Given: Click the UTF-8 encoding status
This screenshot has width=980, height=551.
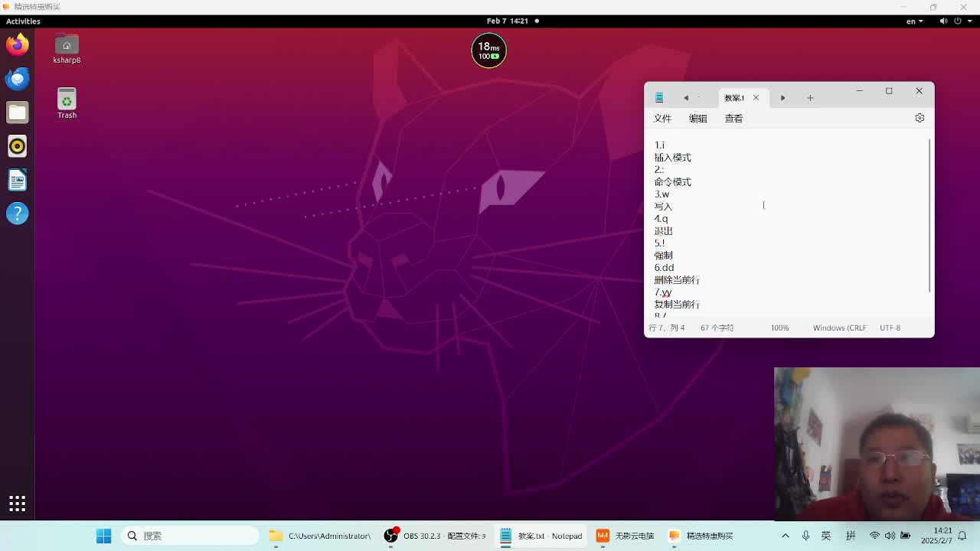Looking at the screenshot, I should coord(890,328).
